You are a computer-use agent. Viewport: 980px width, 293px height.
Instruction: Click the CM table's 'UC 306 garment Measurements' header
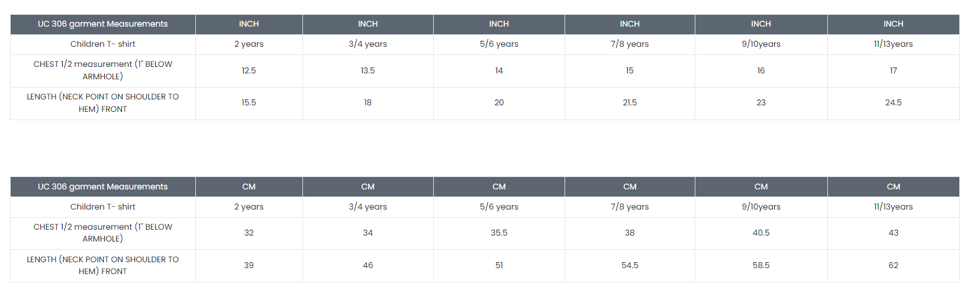pos(102,186)
